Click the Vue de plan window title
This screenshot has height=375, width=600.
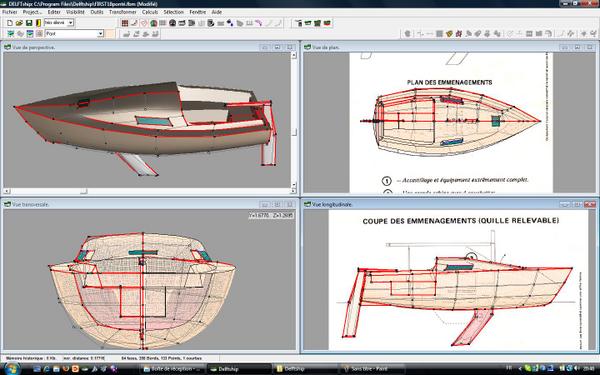point(326,47)
